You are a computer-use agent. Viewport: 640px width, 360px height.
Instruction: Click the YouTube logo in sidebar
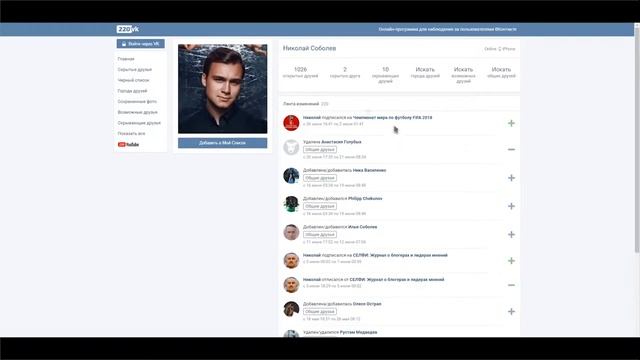coord(128,144)
